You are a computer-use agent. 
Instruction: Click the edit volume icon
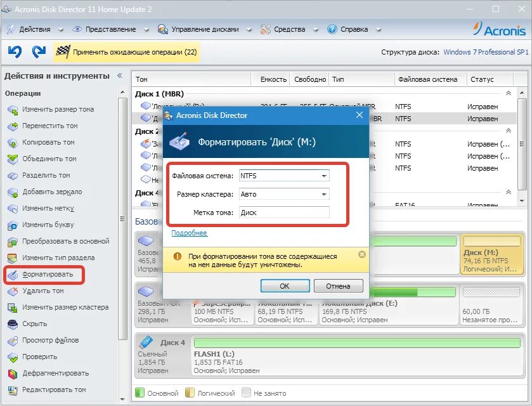click(13, 390)
